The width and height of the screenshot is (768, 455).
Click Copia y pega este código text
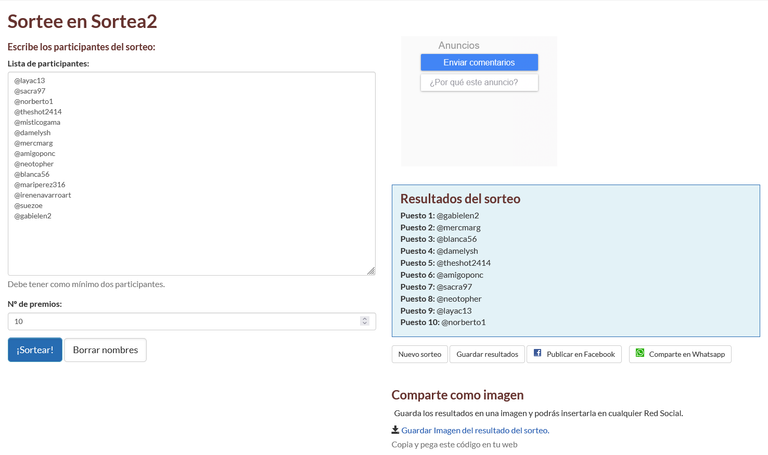click(x=454, y=445)
